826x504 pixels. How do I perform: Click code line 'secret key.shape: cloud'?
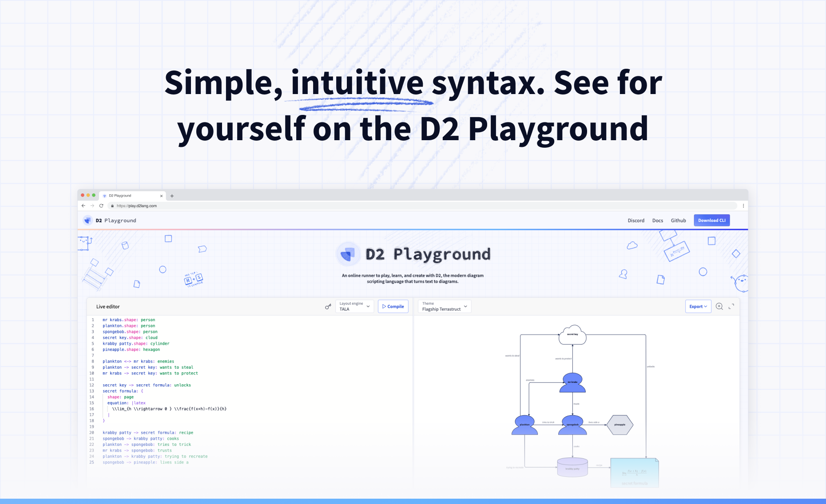(130, 338)
